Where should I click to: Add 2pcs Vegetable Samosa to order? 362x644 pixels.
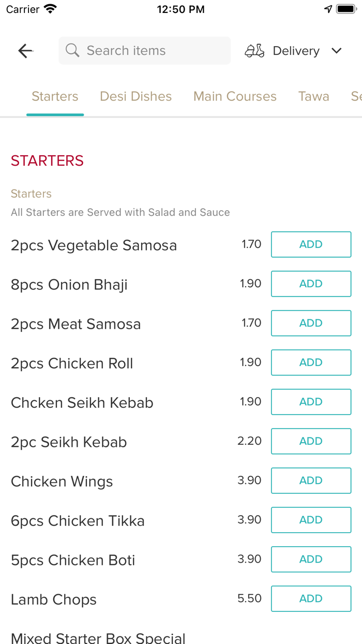click(311, 244)
